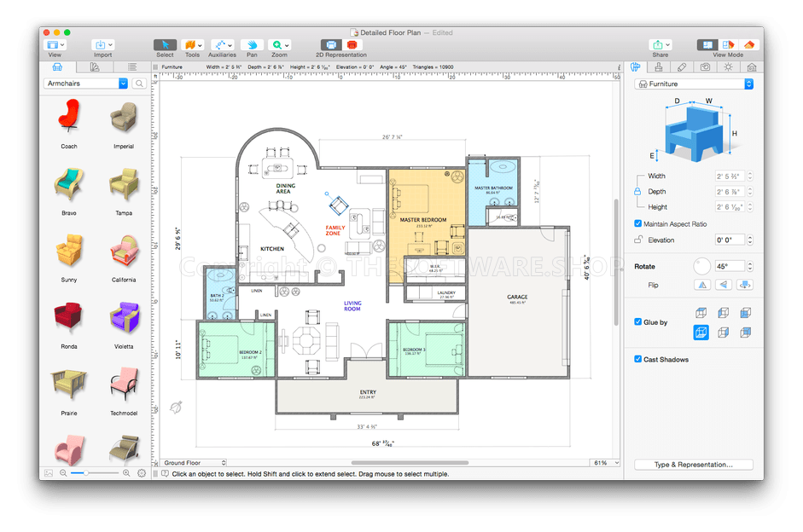Click the canvas vertical scrollbar
This screenshot has width=803, height=532.
tap(616, 262)
